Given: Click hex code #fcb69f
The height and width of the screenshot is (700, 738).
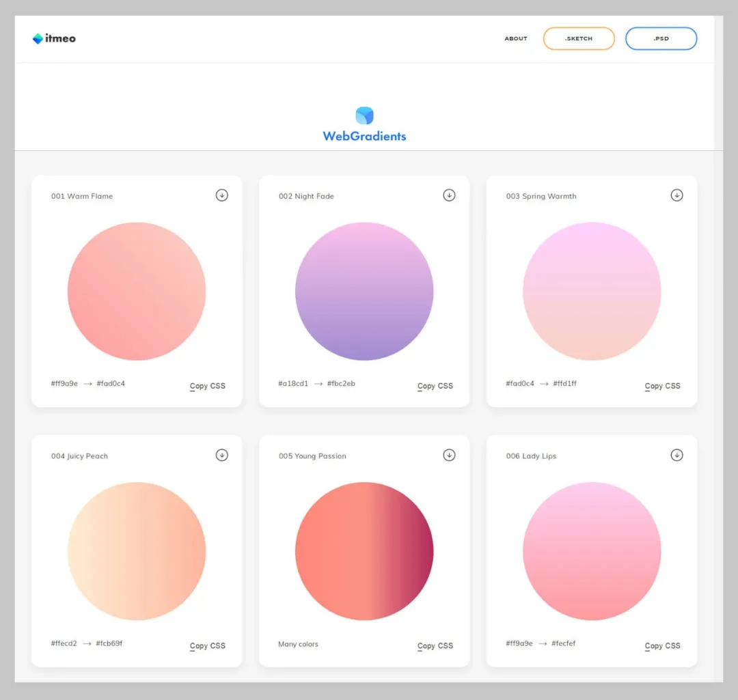Looking at the screenshot, I should point(109,643).
